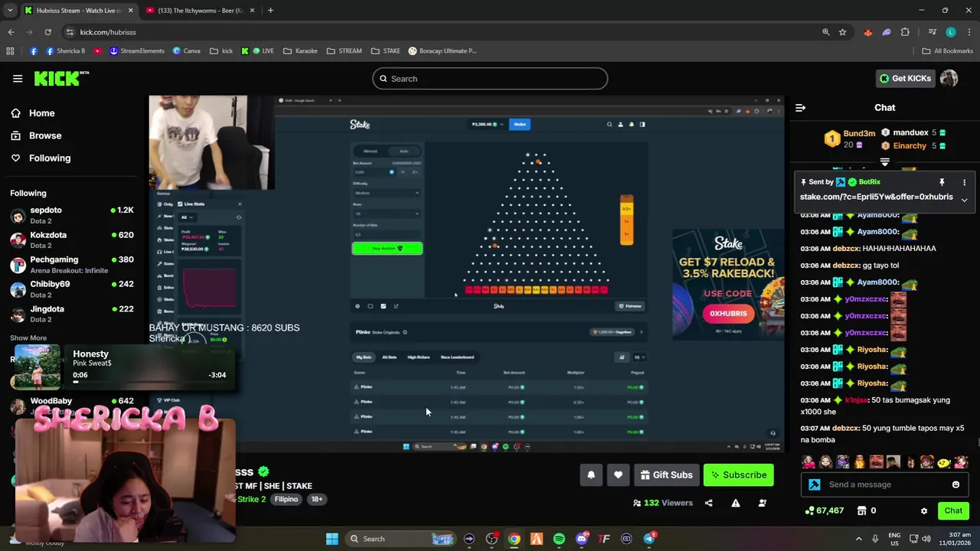Image resolution: width=980 pixels, height=551 pixels.
Task: Open the user profile avatar menu
Action: (x=949, y=78)
